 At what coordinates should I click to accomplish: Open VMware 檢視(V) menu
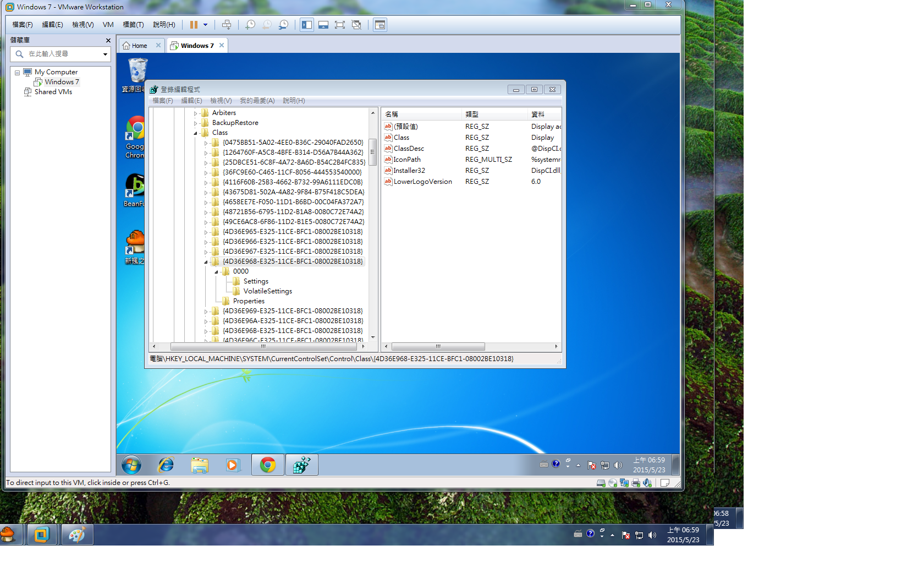[83, 25]
